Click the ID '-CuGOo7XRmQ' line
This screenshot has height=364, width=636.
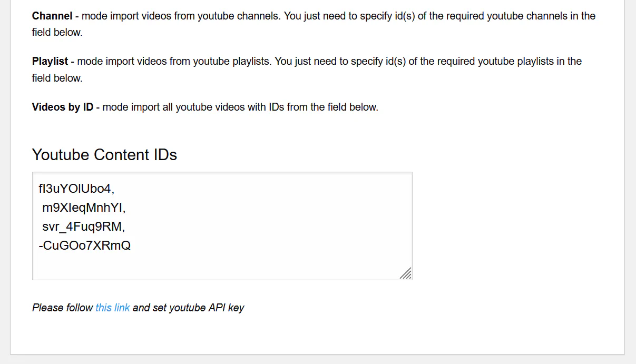click(x=84, y=245)
